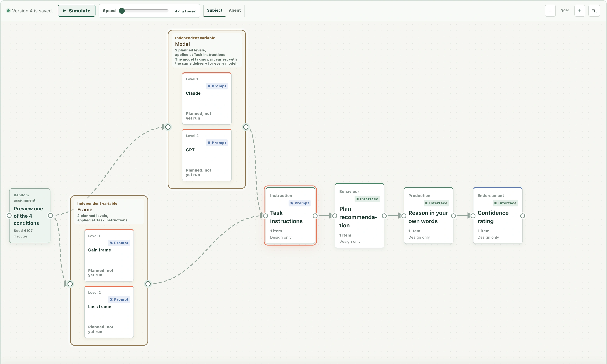Click the Frame independent variable header
Screen dimensions: 607x364
point(109,211)
